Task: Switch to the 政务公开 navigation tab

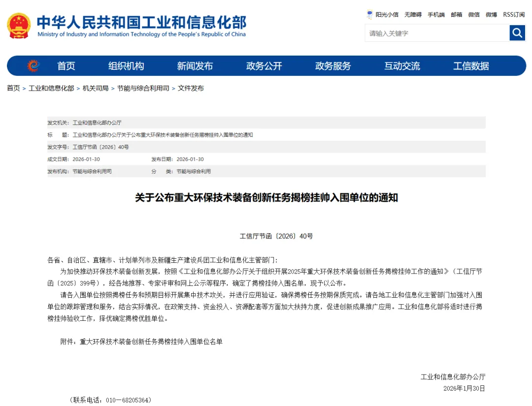Action: pyautogui.click(x=264, y=65)
